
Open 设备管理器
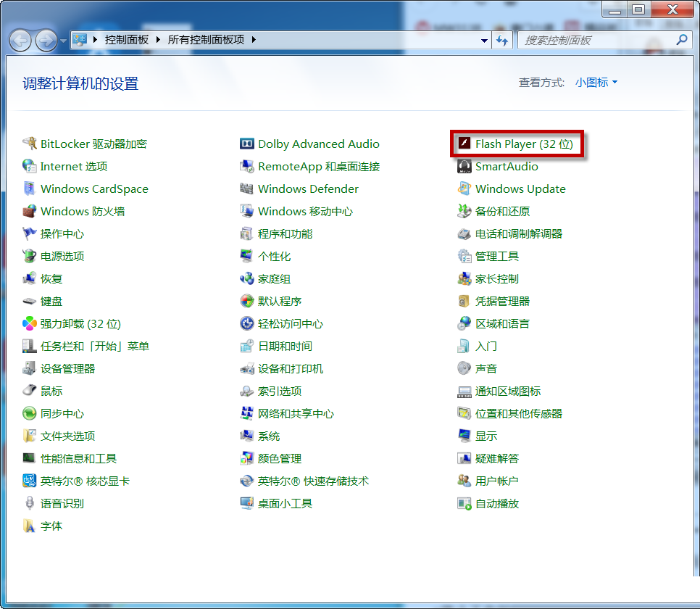point(67,368)
